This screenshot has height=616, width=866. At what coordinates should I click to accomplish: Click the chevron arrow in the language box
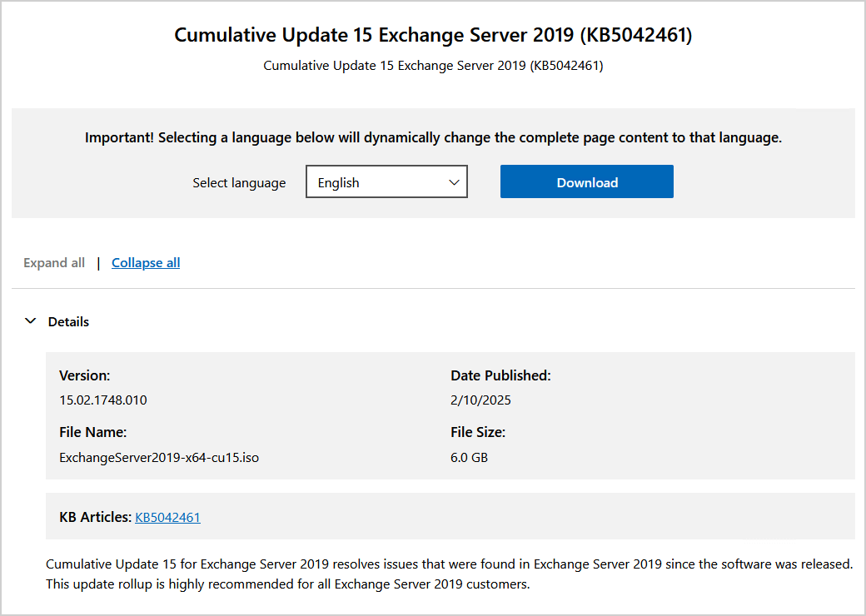click(454, 182)
